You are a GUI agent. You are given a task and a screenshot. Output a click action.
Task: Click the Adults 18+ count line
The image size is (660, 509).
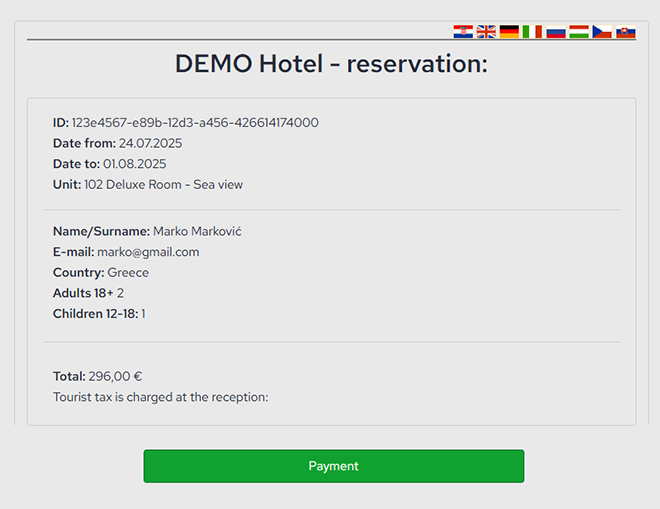tap(88, 293)
